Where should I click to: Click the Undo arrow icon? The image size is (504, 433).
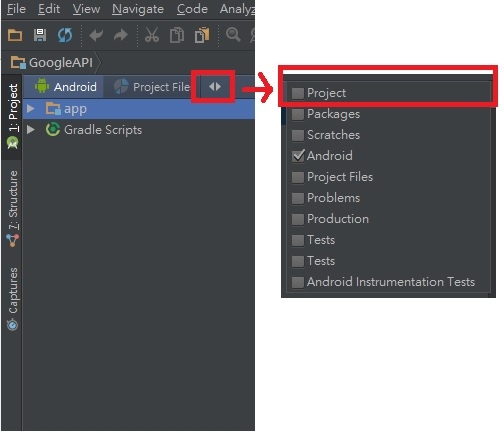tap(96, 35)
